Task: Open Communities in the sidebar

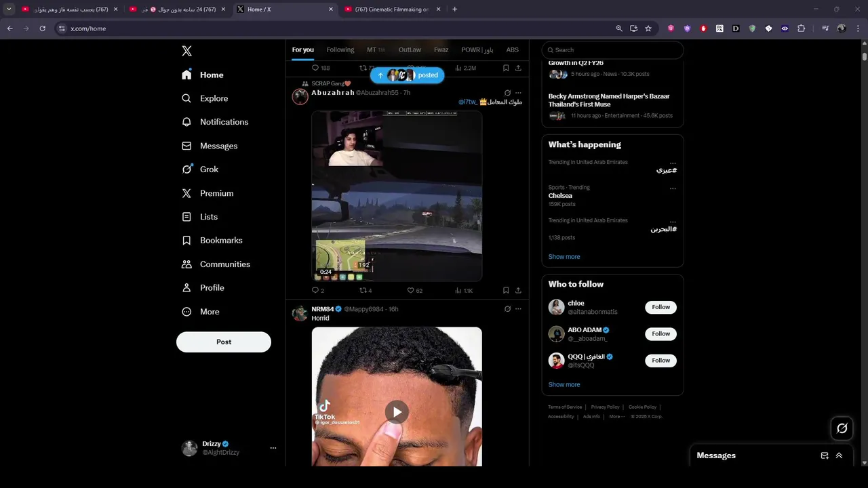Action: point(216,264)
